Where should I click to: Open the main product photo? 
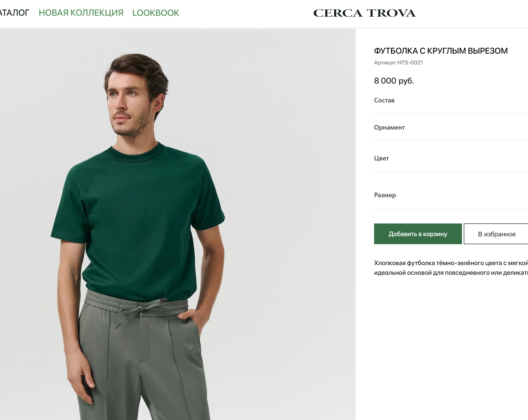(178, 224)
